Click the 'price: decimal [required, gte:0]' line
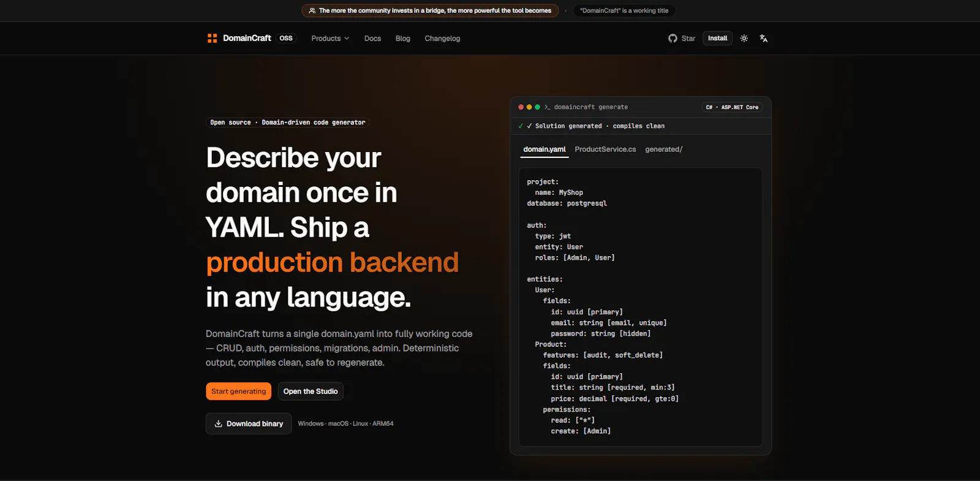The width and height of the screenshot is (980, 481). tap(614, 399)
